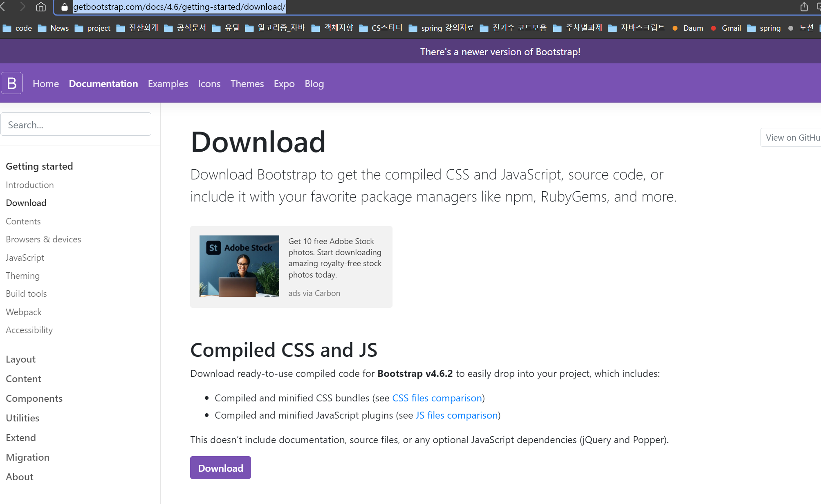Click the purple Download button
Image resolution: width=821 pixels, height=504 pixels.
coord(220,468)
